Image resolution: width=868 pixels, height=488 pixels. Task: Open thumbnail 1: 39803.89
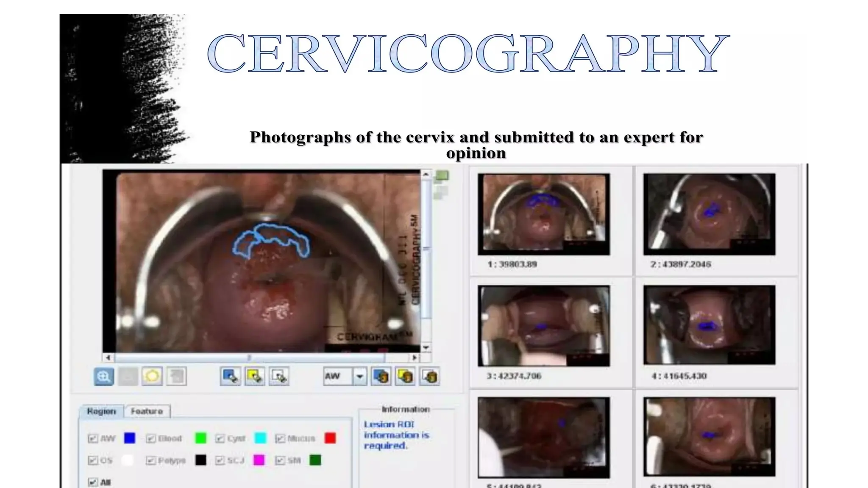[544, 214]
